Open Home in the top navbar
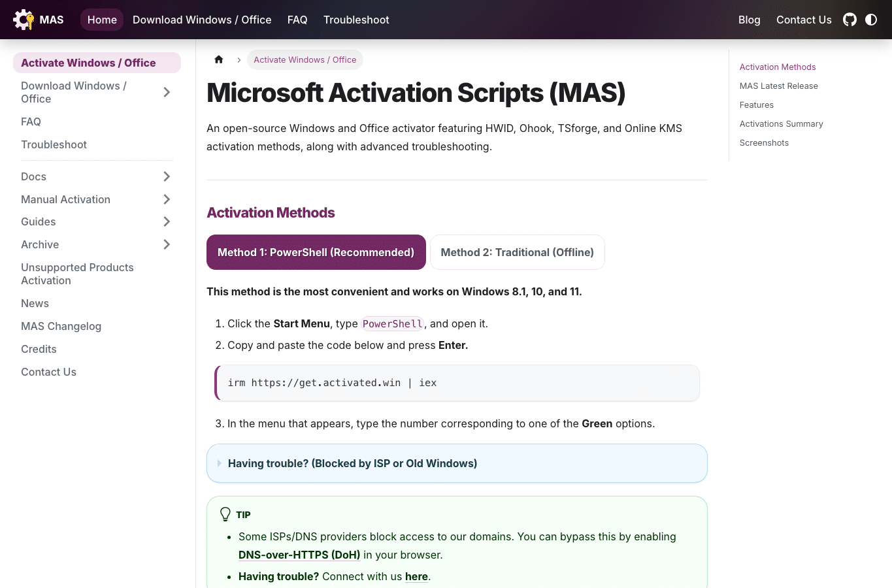This screenshot has width=892, height=588. (x=102, y=20)
